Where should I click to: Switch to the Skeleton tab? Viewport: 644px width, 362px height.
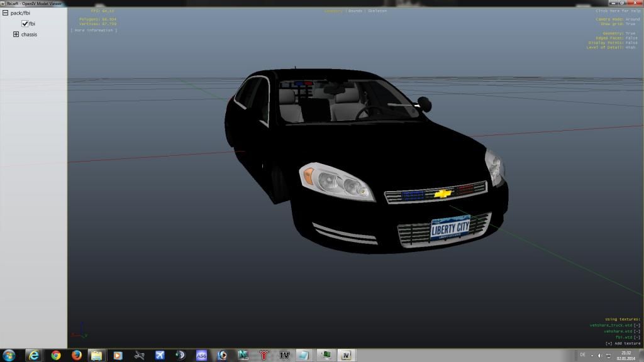(x=377, y=10)
